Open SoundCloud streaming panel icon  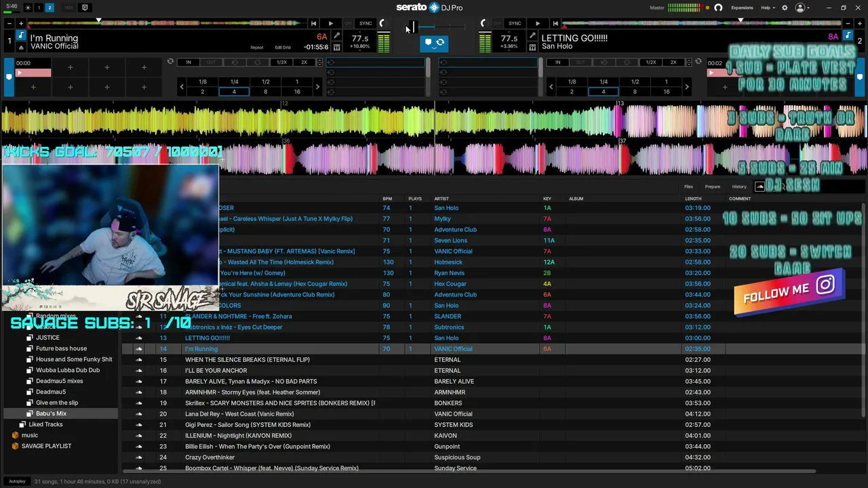(759, 186)
